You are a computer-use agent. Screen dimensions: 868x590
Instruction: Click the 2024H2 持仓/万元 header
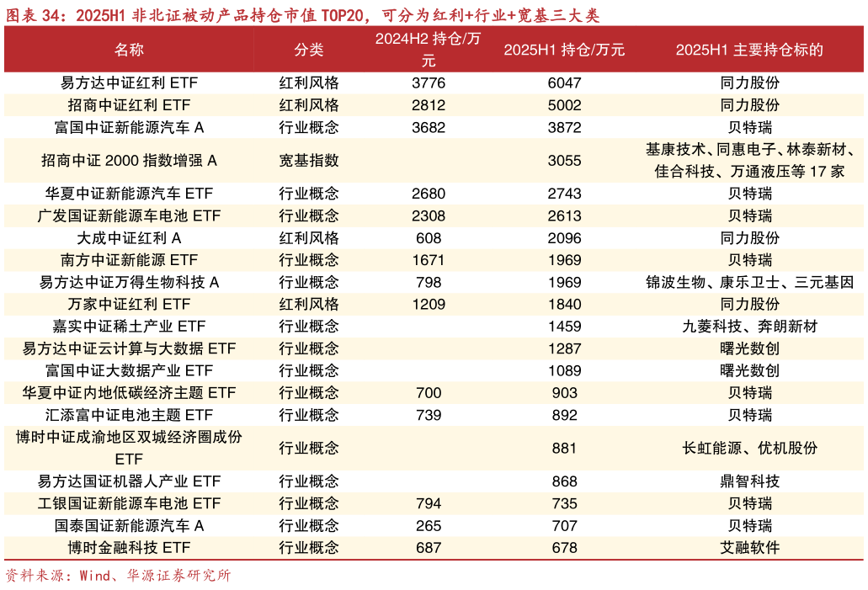(429, 50)
